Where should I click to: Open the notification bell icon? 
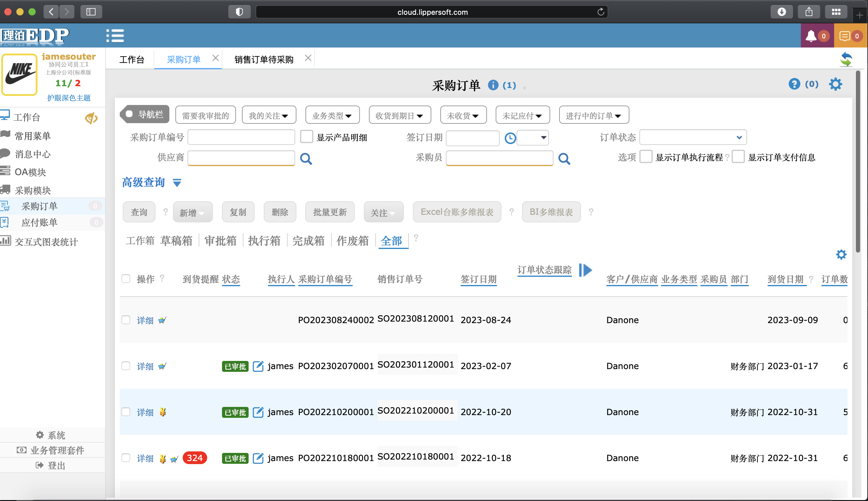coord(811,36)
